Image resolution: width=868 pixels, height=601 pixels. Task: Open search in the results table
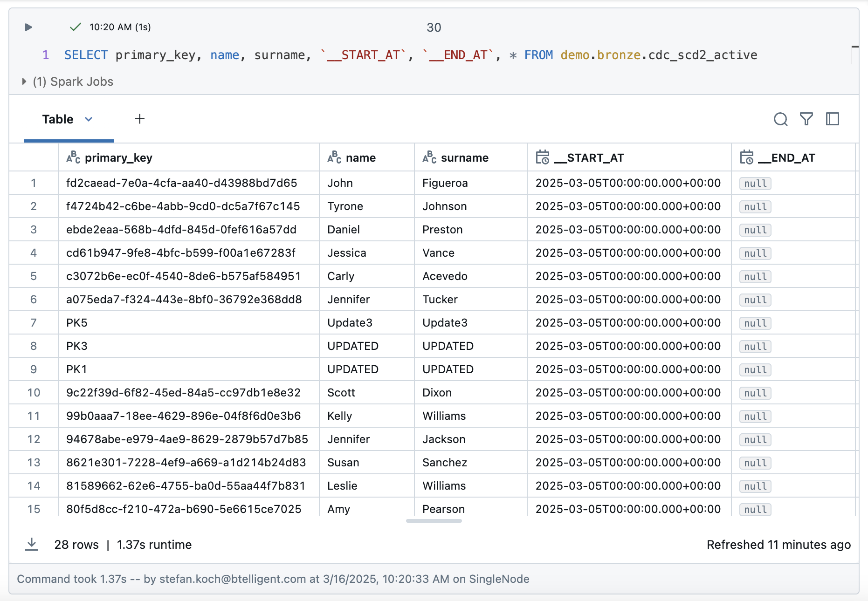point(780,119)
